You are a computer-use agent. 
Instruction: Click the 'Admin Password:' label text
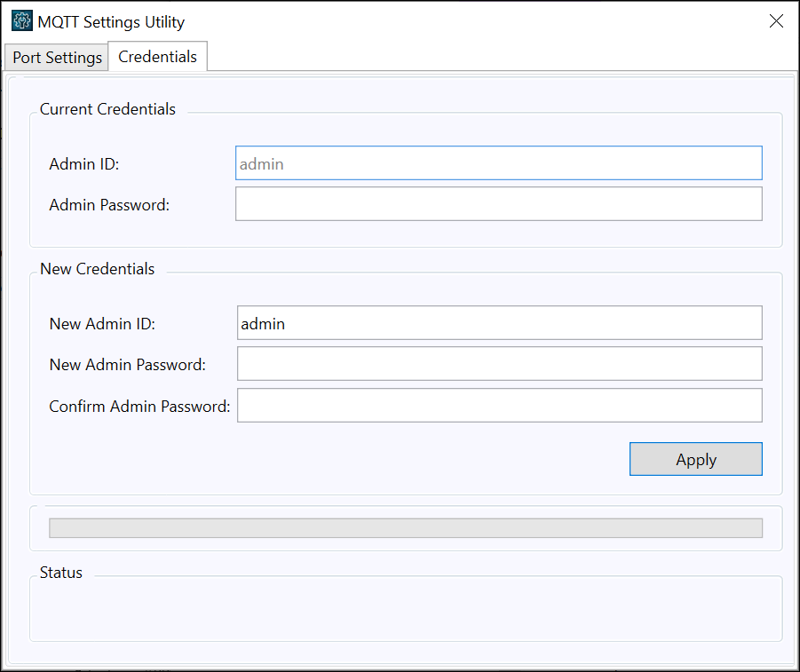[109, 205]
